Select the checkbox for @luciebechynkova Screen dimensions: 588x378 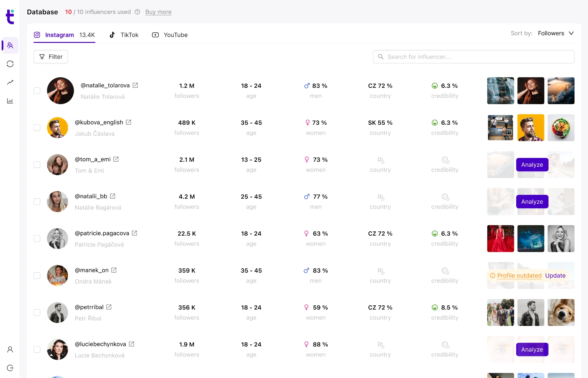[x=37, y=350]
